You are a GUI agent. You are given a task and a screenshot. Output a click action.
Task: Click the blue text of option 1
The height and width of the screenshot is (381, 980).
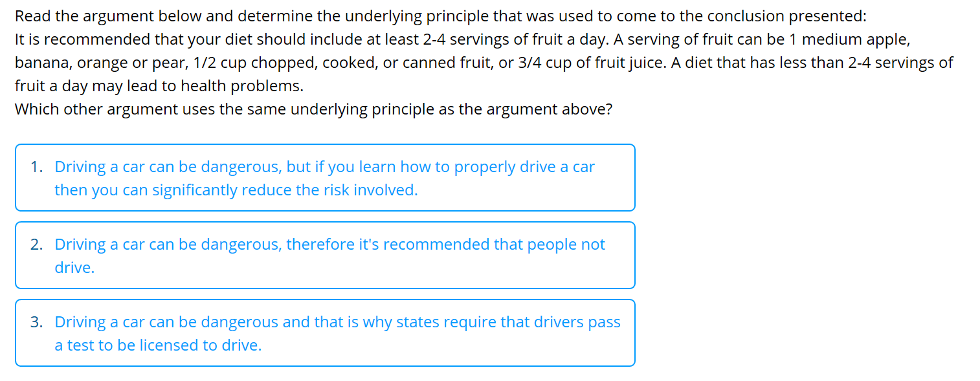[x=324, y=166]
